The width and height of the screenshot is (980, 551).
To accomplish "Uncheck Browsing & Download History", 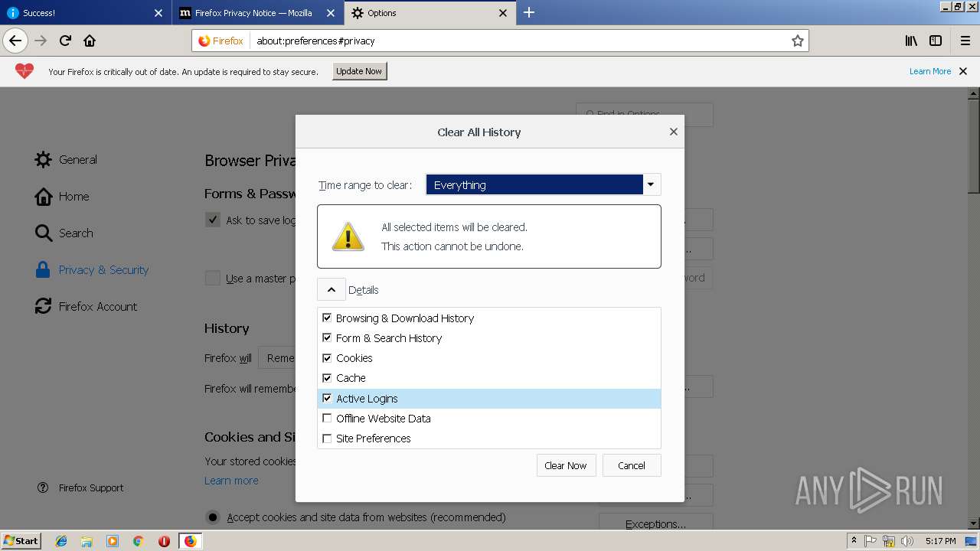I will [327, 318].
